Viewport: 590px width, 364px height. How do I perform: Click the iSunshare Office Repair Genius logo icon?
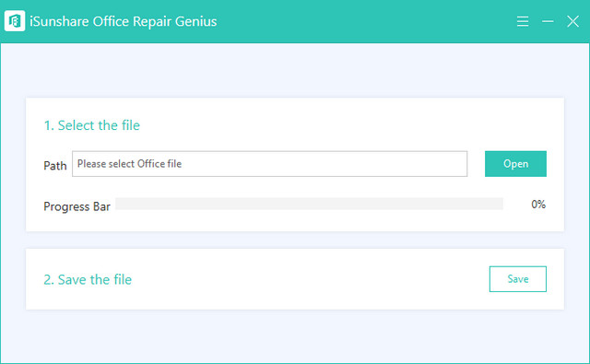coord(15,21)
